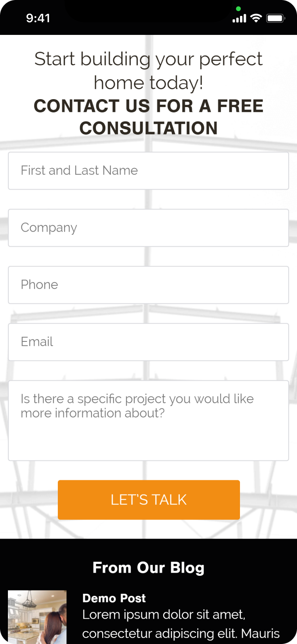Open the Demo Post kitchen thumbnail
297x644 pixels.
pos(37,617)
